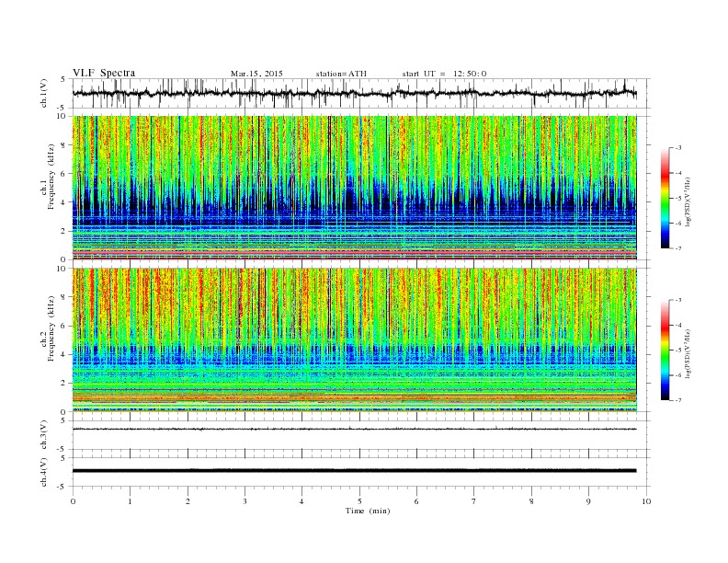Click time axis tick label "2"
The image size is (728, 563).
pyautogui.click(x=188, y=501)
